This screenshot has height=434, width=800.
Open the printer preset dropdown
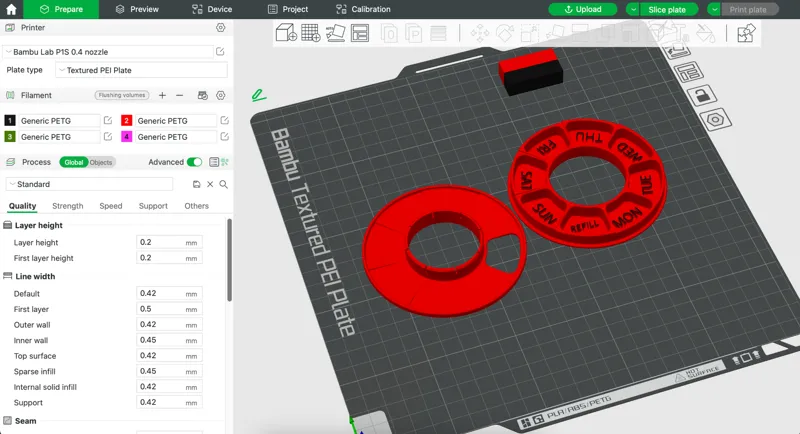point(108,52)
